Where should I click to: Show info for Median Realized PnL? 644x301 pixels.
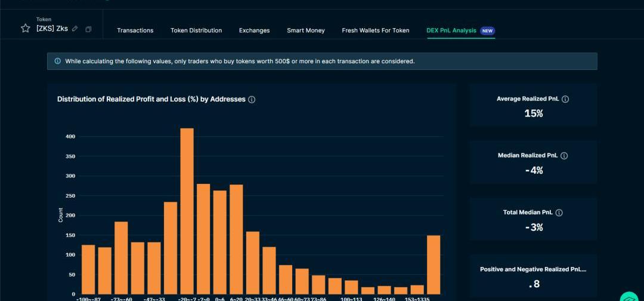[564, 156]
